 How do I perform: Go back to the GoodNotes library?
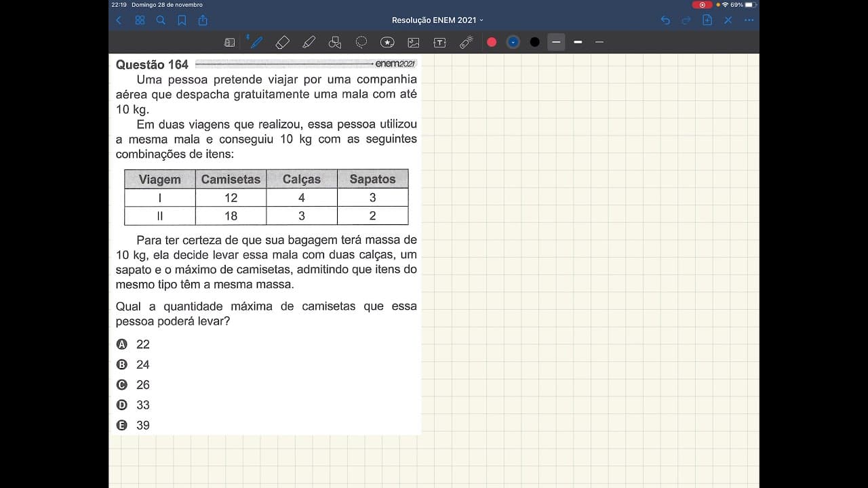pyautogui.click(x=119, y=20)
